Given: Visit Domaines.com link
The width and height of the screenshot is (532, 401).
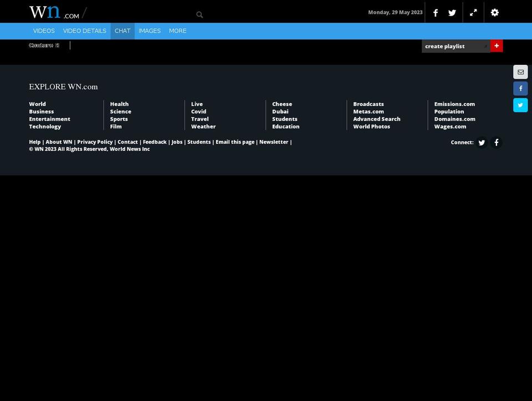Looking at the screenshot, I should 454,119.
